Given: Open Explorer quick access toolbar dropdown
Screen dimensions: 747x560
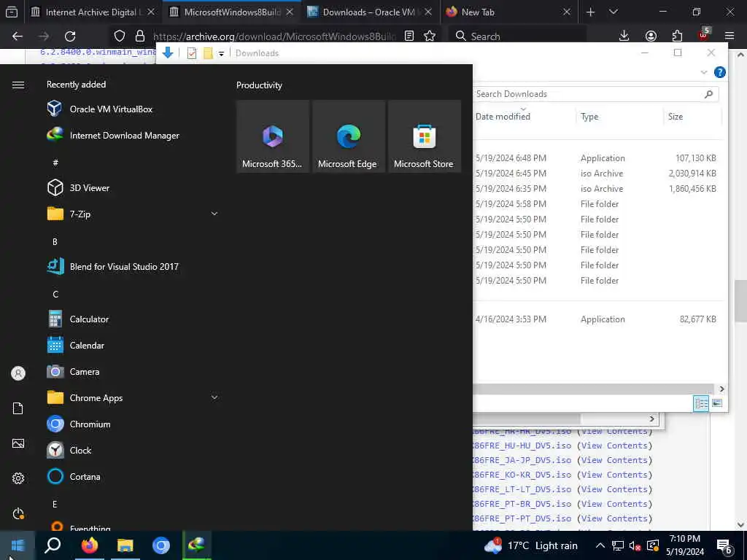Looking at the screenshot, I should coord(221,53).
